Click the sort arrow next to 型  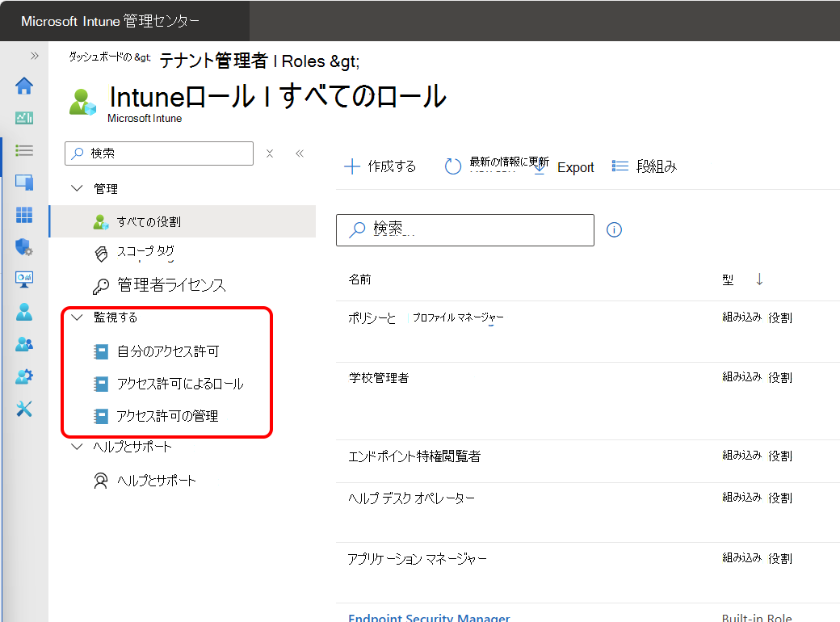[759, 279]
